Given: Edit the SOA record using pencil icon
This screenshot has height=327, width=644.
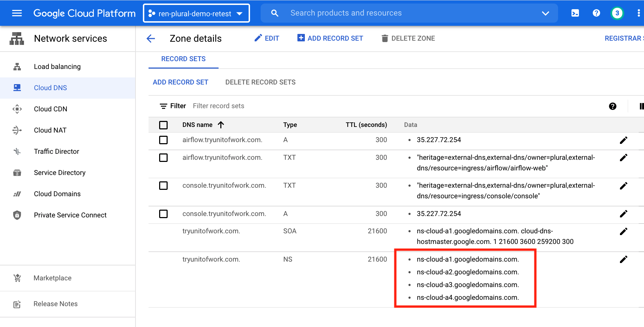Looking at the screenshot, I should coord(623,232).
